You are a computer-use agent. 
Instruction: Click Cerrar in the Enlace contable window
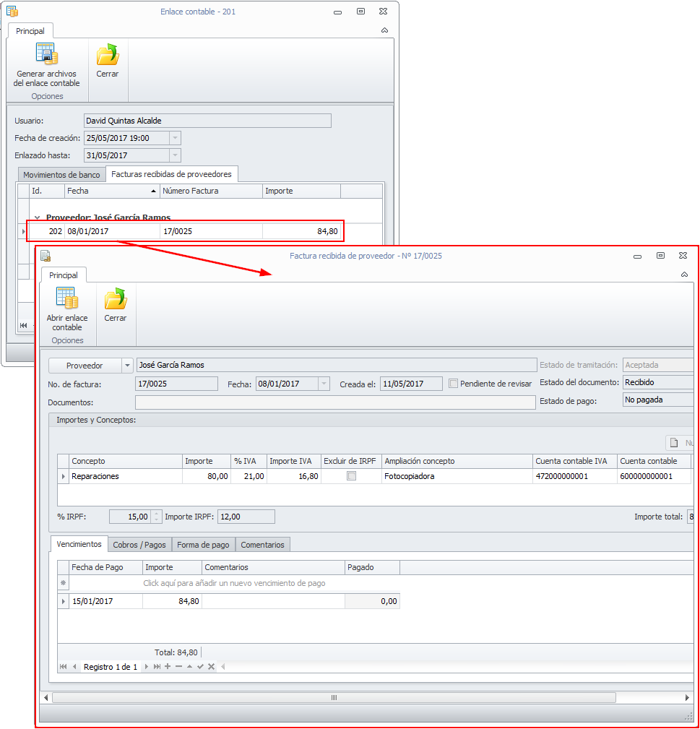tap(108, 61)
